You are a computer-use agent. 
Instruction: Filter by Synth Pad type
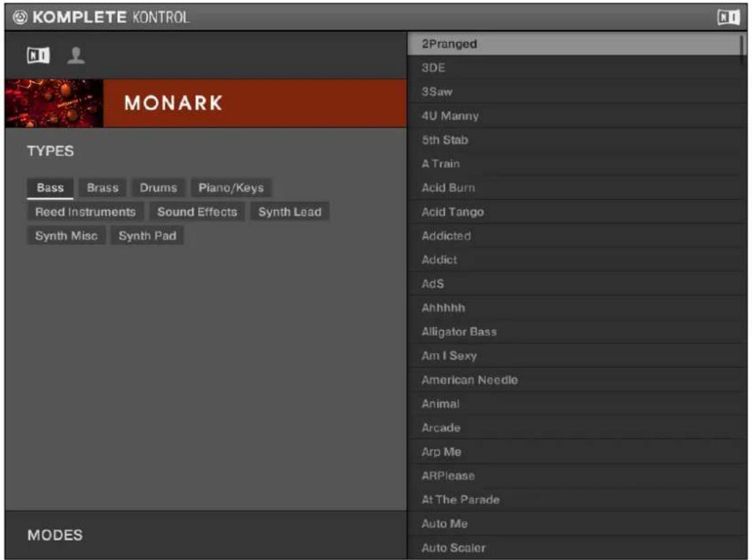tap(147, 236)
